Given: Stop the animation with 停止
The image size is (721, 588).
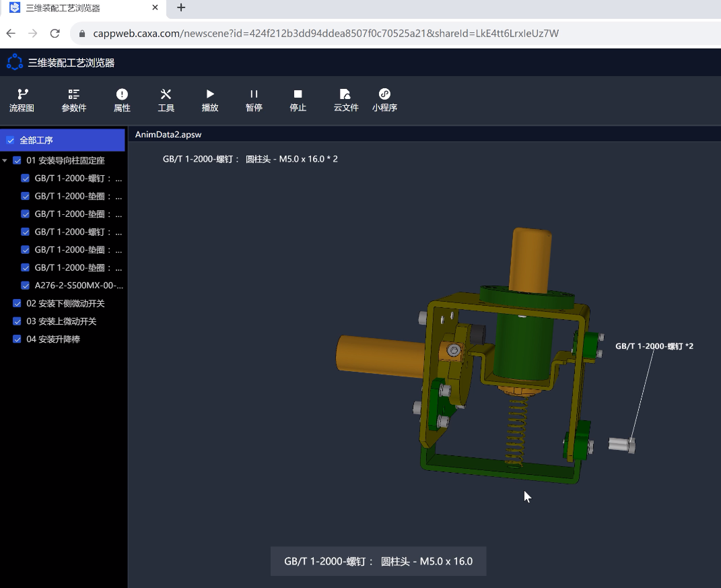Looking at the screenshot, I should point(298,100).
